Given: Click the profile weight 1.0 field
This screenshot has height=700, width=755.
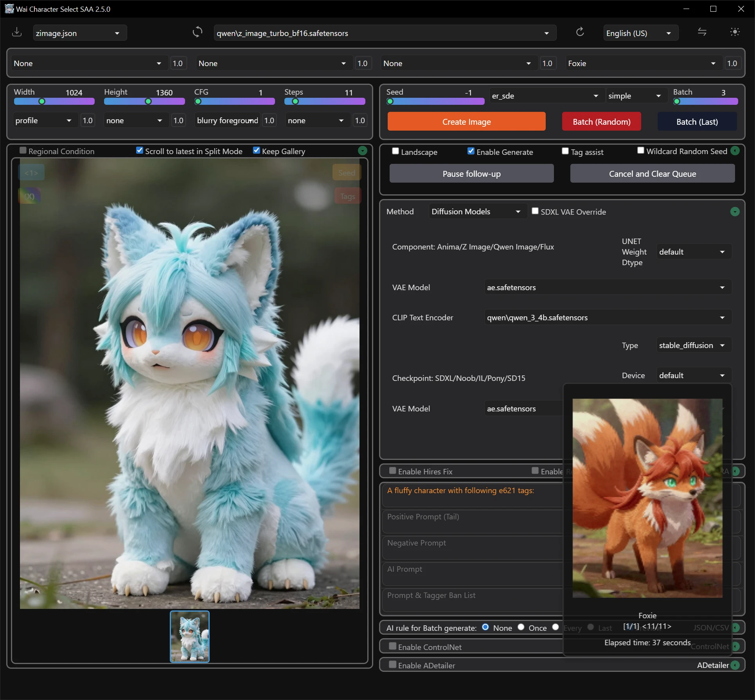Looking at the screenshot, I should [x=88, y=120].
